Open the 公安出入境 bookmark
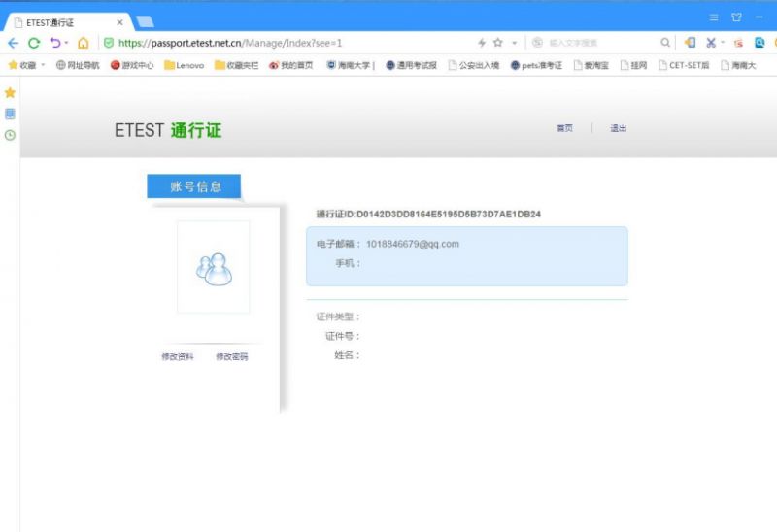Viewport: 777px width, 532px height. (473, 65)
